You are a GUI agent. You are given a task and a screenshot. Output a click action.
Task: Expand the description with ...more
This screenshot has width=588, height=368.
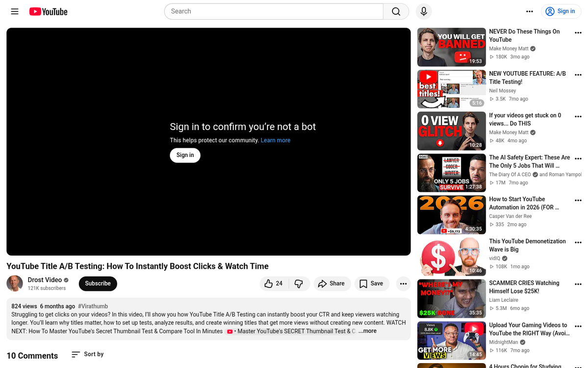click(x=367, y=331)
